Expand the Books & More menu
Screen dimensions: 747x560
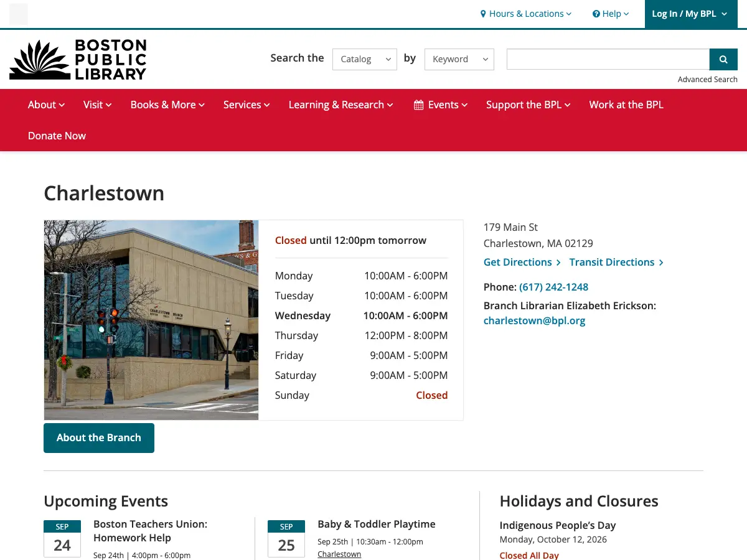(167, 105)
